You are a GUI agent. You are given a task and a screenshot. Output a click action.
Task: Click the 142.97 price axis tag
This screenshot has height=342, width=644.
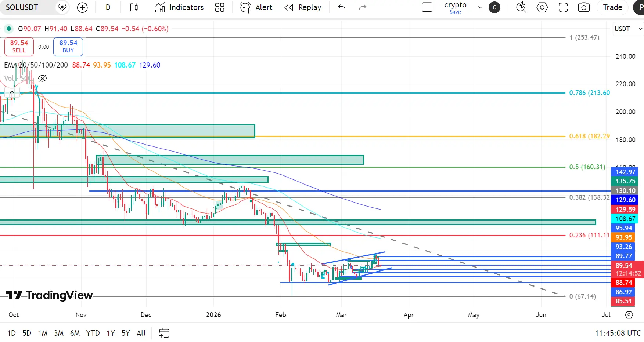625,172
